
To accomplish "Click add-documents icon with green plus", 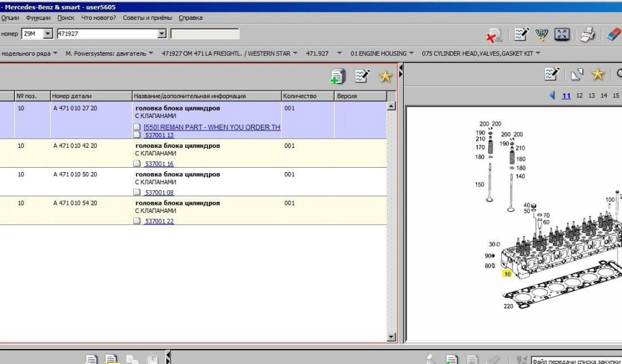I will click(x=338, y=76).
